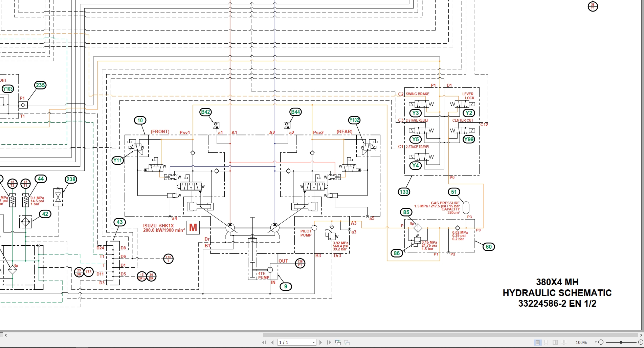Image resolution: width=644 pixels, height=348 pixels.
Task: Toggle two-page side-by-side view
Action: click(x=555, y=342)
